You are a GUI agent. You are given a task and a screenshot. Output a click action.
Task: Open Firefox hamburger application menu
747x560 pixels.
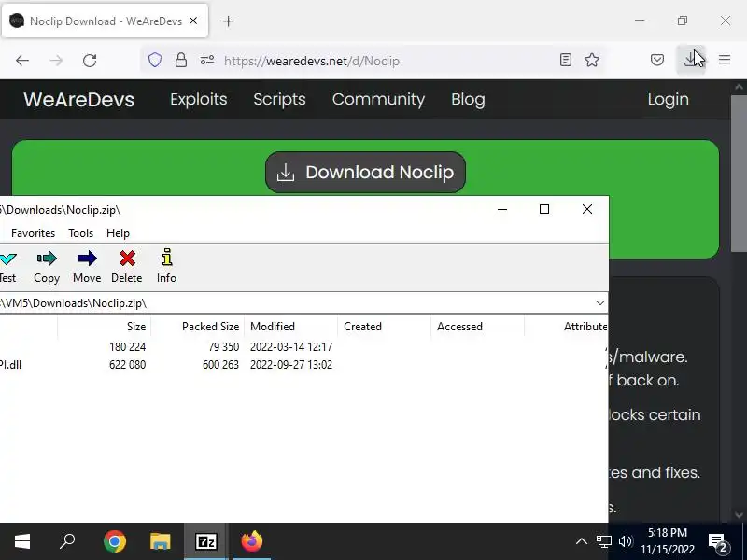pos(725,60)
